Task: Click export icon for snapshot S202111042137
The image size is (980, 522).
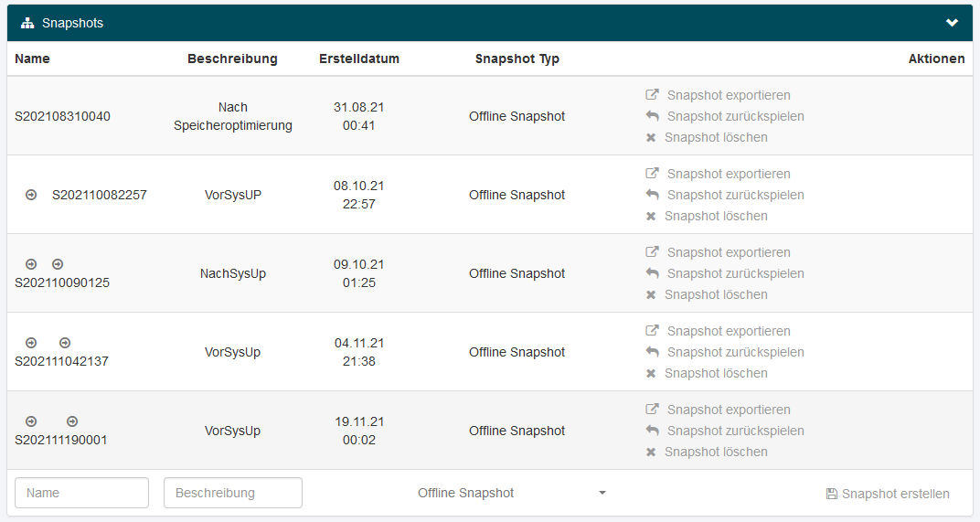Action: (652, 331)
